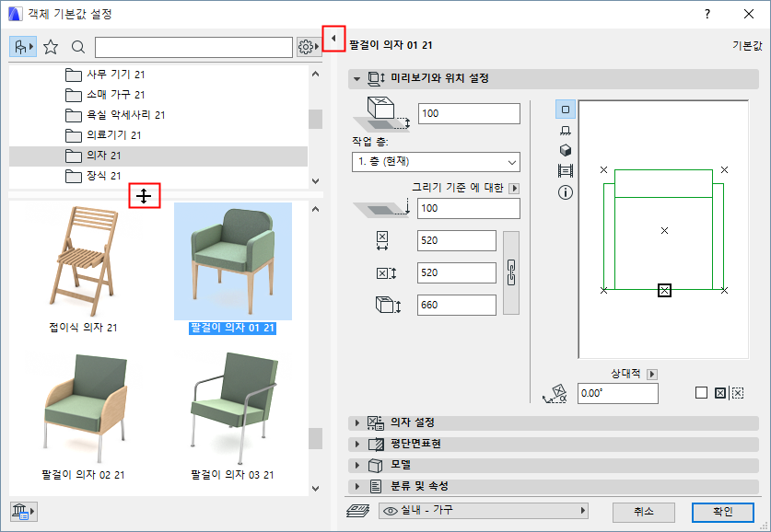
Task: Open the 상대적 angle mode arrow menu
Action: [652, 375]
